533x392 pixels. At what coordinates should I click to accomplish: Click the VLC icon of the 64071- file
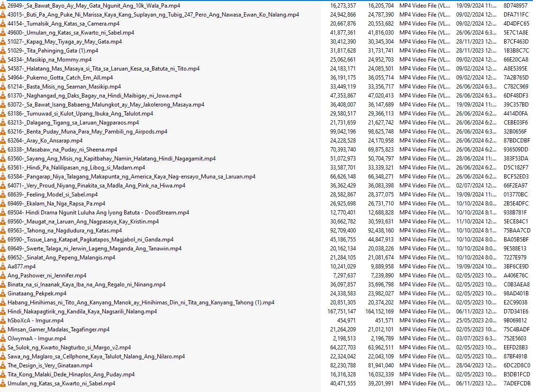[x=3, y=186]
